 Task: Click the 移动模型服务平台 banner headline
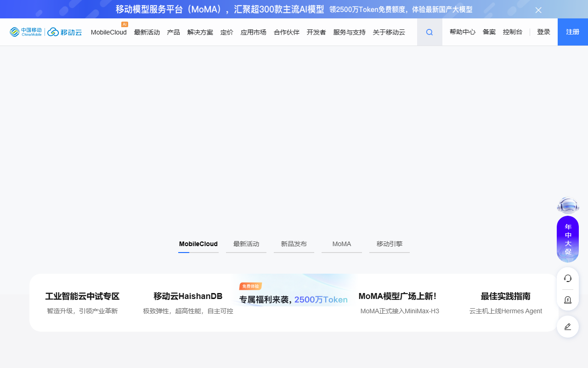pos(220,9)
